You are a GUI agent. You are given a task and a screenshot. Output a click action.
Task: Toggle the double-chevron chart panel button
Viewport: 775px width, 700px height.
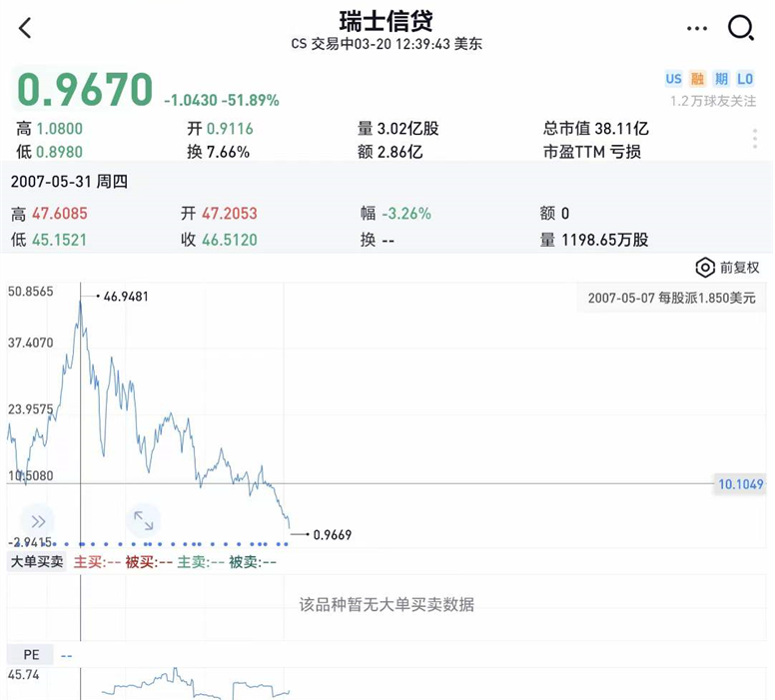coord(38,521)
